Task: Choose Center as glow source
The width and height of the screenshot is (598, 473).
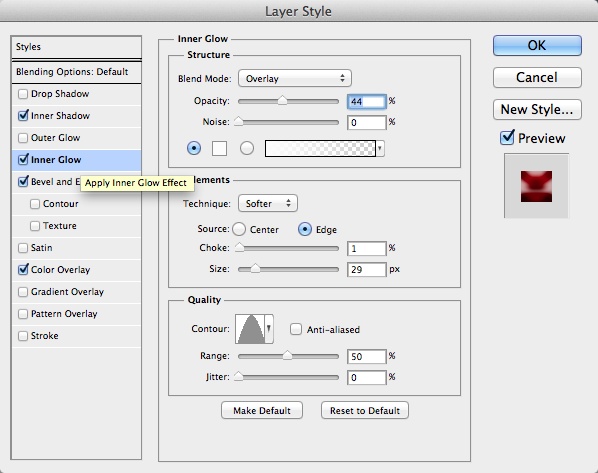Action: click(239, 229)
